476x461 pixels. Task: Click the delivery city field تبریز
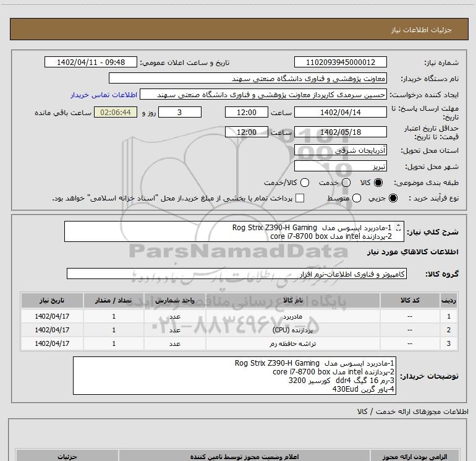click(340, 166)
